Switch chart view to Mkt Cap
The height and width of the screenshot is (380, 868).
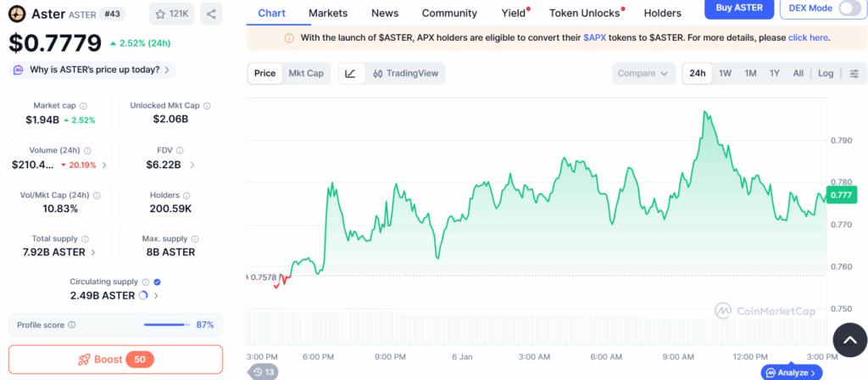306,73
